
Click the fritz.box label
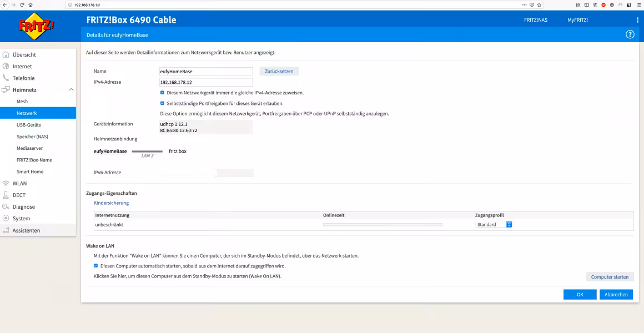point(178,152)
